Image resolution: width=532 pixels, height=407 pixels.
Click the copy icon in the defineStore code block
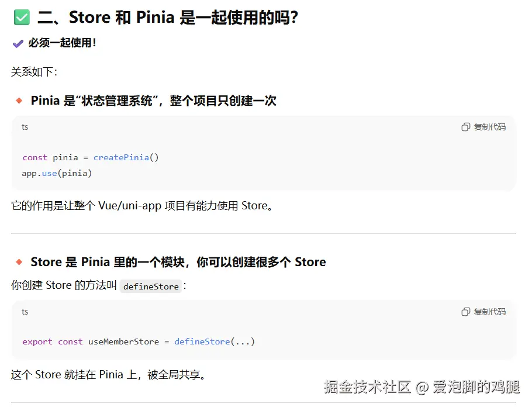click(x=465, y=312)
